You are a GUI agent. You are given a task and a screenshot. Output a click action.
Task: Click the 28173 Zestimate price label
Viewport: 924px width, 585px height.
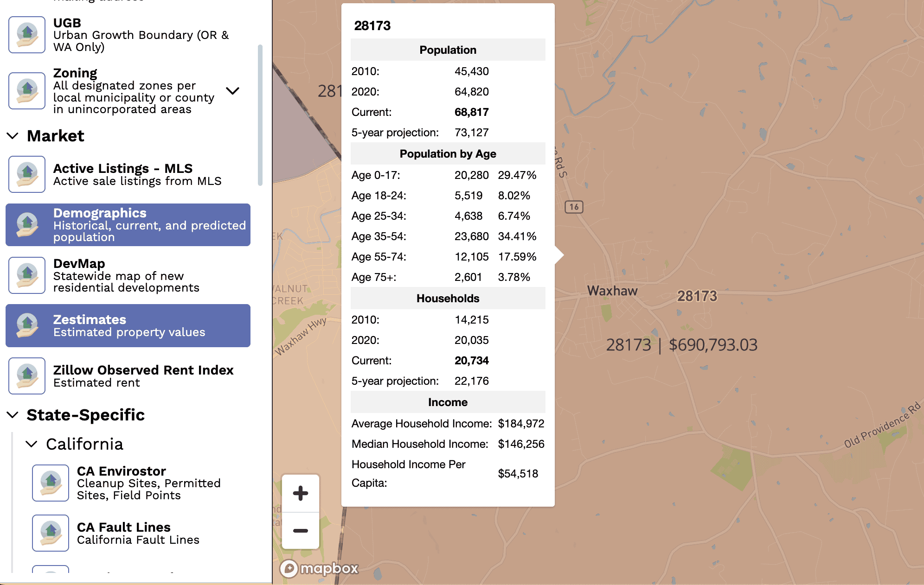(x=681, y=345)
